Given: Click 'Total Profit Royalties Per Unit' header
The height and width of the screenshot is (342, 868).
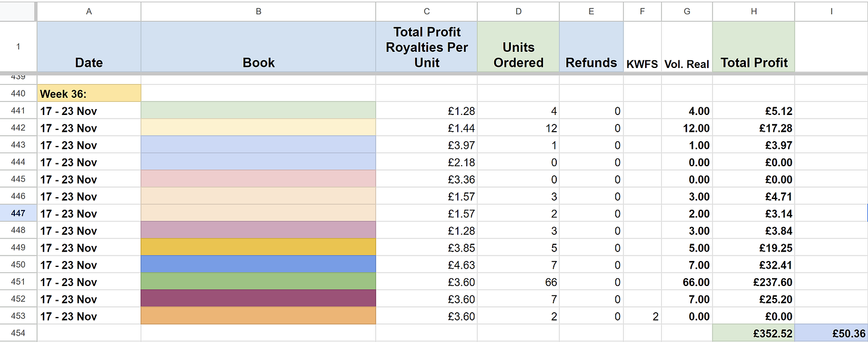Looking at the screenshot, I should point(426,47).
